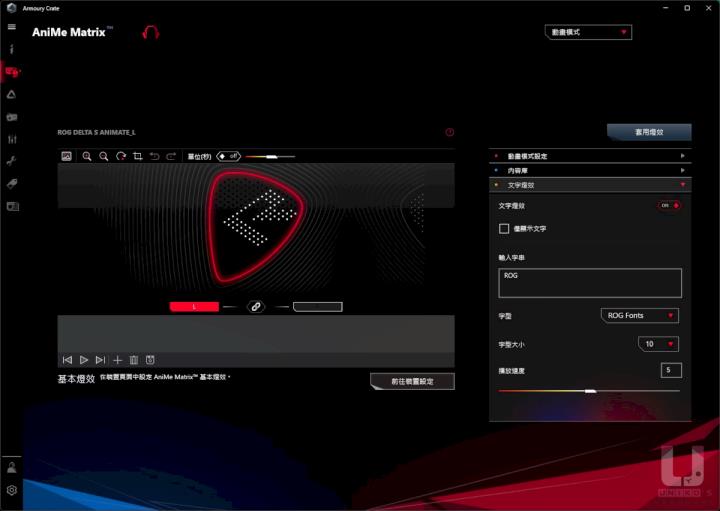Open the ROG Fonts dropdown
Image resolution: width=720 pixels, height=511 pixels.
coord(640,315)
